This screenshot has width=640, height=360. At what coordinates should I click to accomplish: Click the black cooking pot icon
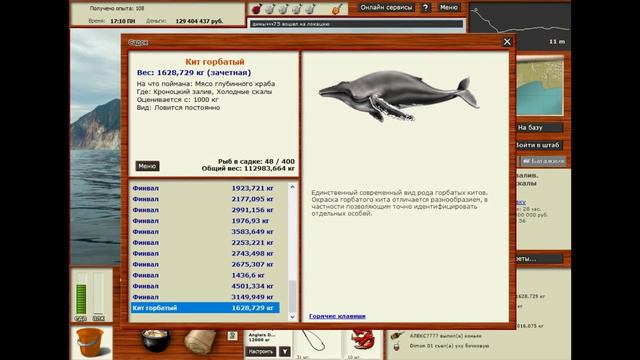(x=155, y=340)
